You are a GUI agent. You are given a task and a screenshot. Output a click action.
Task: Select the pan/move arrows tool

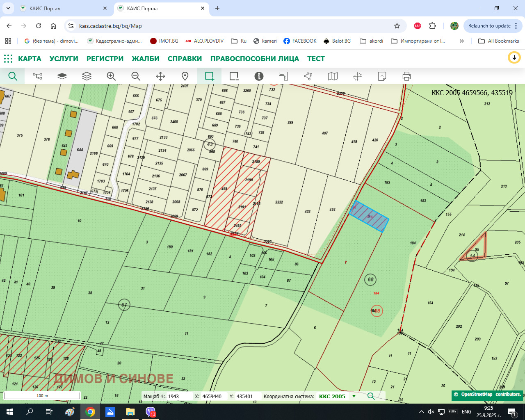[x=160, y=76]
